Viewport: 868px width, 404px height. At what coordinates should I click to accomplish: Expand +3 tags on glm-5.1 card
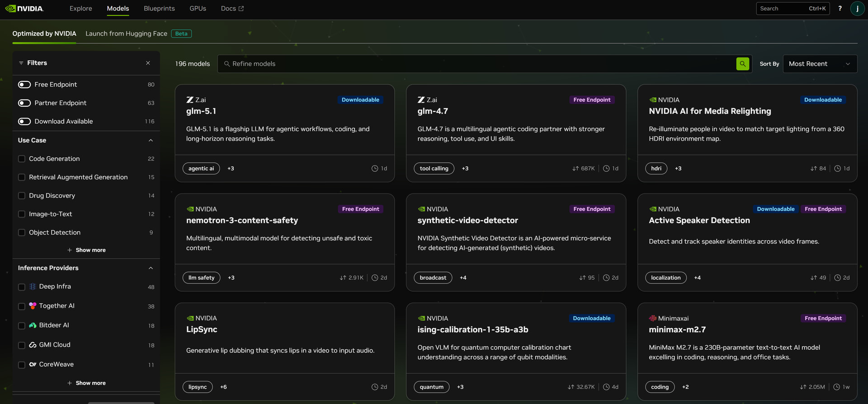click(231, 169)
